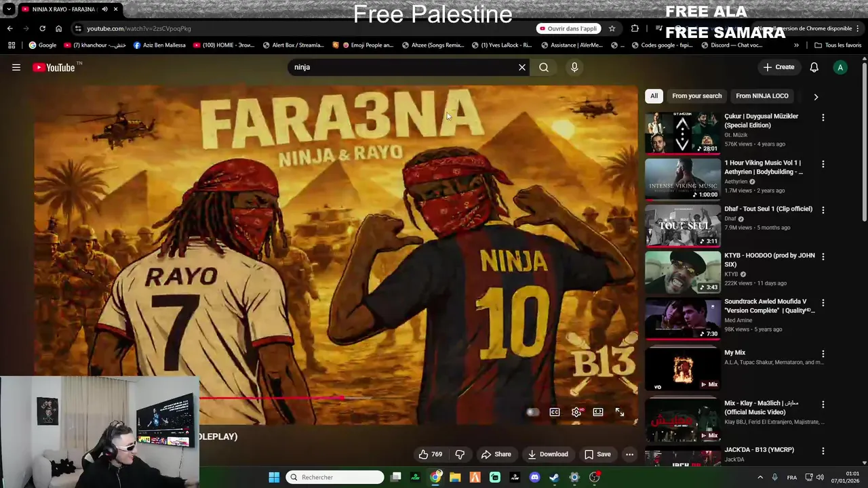Open the Soundtrack Awled Moufida video title

click(x=770, y=306)
